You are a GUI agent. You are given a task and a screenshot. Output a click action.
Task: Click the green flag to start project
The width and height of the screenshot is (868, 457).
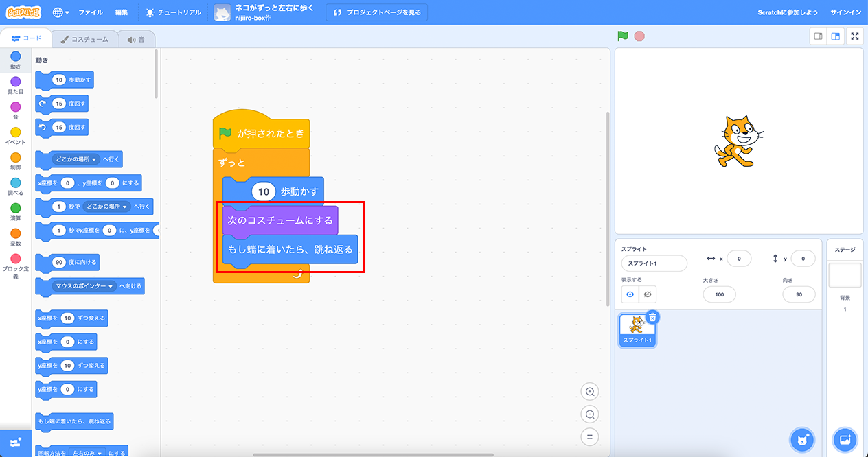coord(622,36)
